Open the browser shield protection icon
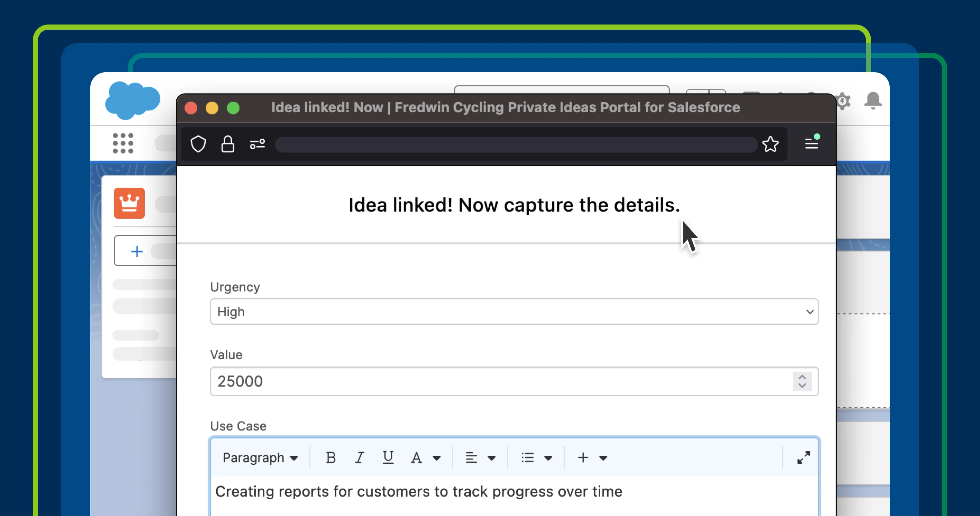The height and width of the screenshot is (516, 980). point(198,144)
